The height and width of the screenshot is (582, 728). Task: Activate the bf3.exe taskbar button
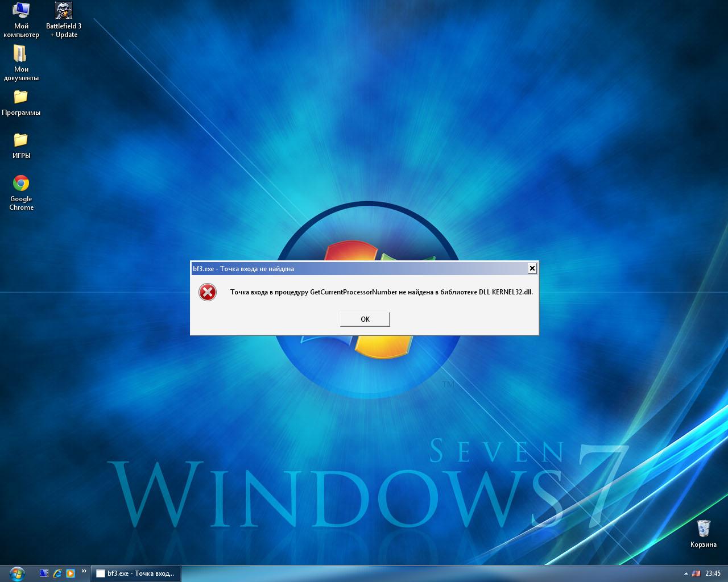136,573
